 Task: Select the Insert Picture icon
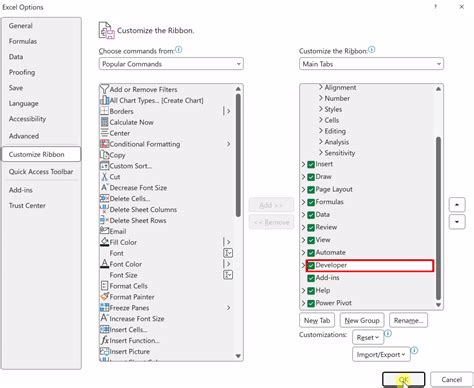(x=105, y=351)
